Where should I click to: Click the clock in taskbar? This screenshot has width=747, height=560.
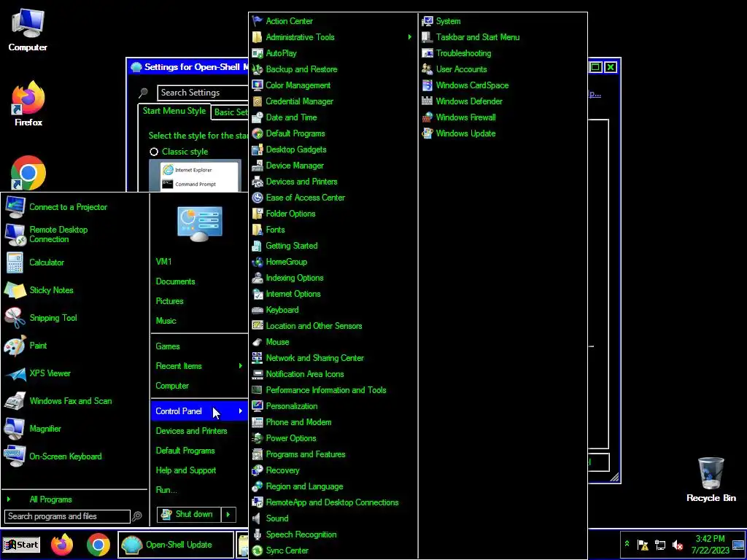(711, 544)
